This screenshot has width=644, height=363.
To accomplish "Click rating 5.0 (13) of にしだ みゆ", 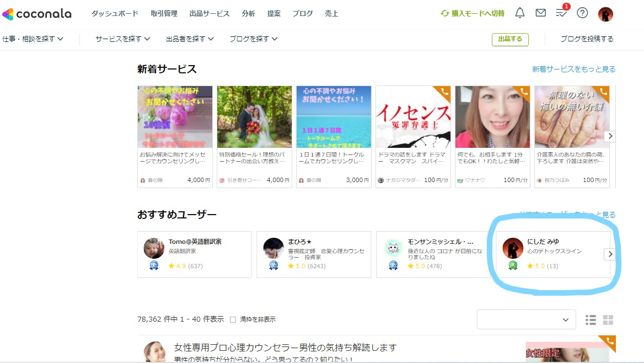I will point(543,266).
